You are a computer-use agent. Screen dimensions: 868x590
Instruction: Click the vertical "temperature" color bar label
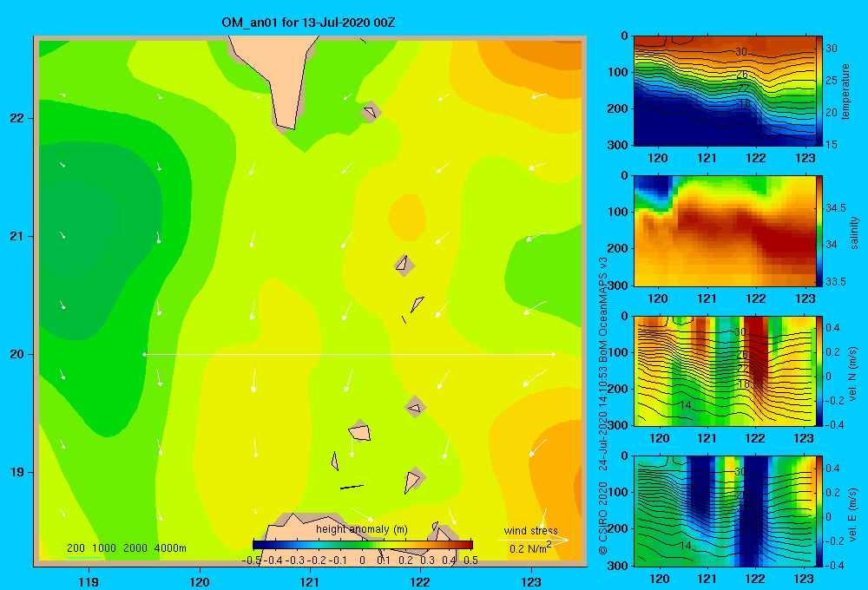[845, 91]
